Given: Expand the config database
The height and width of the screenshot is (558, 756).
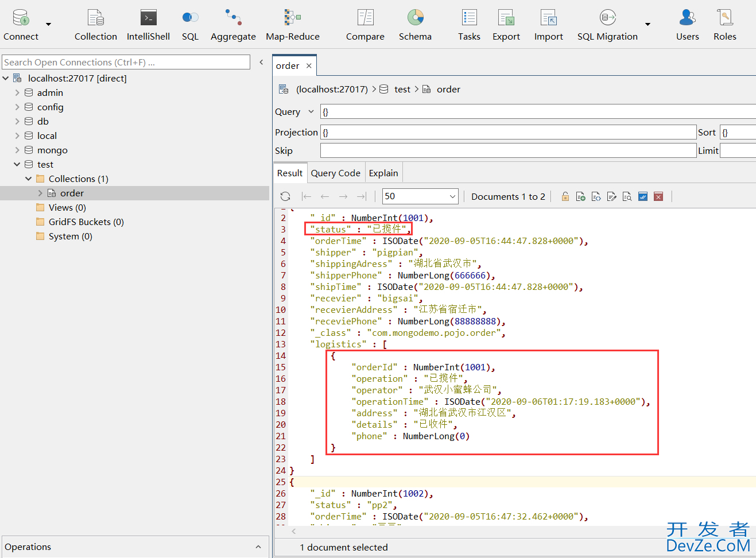Looking at the screenshot, I should 17,107.
